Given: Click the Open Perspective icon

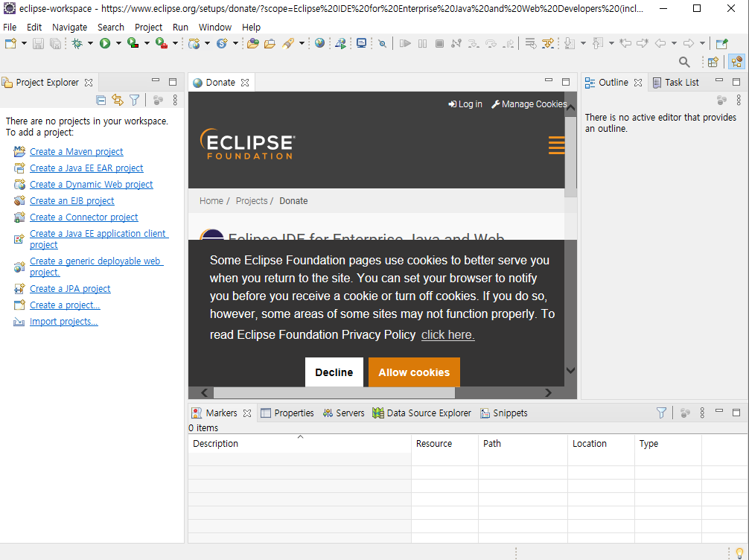Looking at the screenshot, I should pos(713,62).
